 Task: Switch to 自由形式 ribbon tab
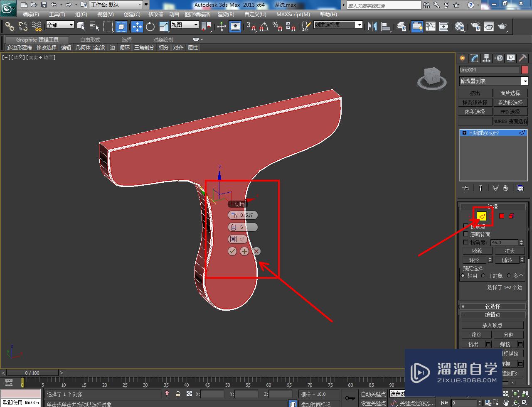tap(90, 40)
